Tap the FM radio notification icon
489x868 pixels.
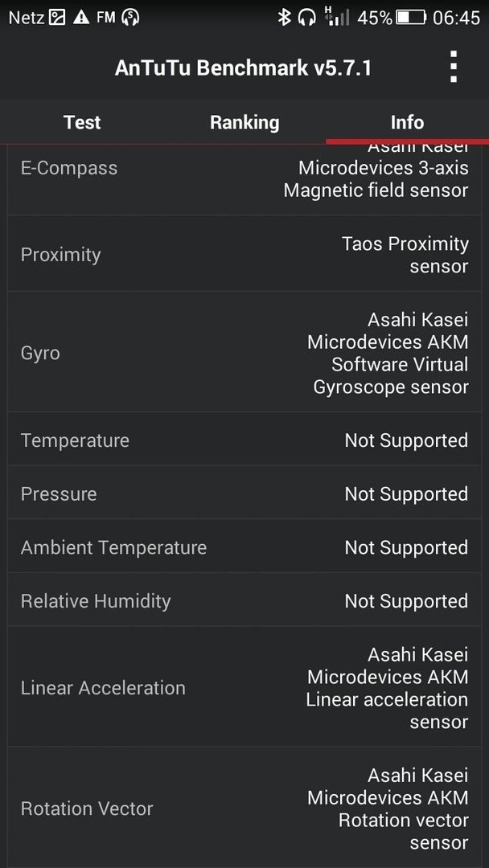(x=106, y=18)
